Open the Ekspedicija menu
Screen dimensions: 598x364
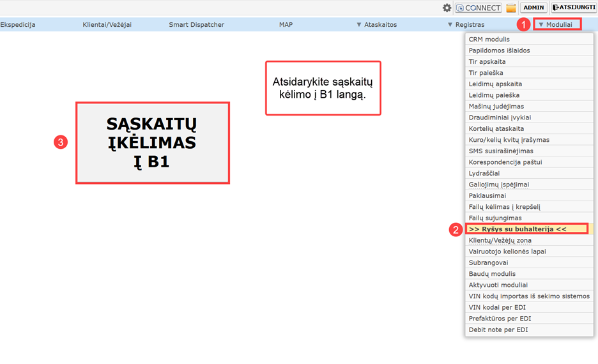pyautogui.click(x=18, y=24)
